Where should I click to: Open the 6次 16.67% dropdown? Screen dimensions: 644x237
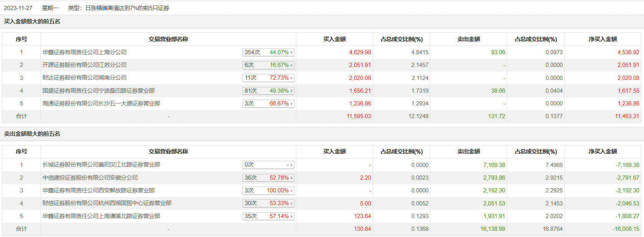click(268, 65)
